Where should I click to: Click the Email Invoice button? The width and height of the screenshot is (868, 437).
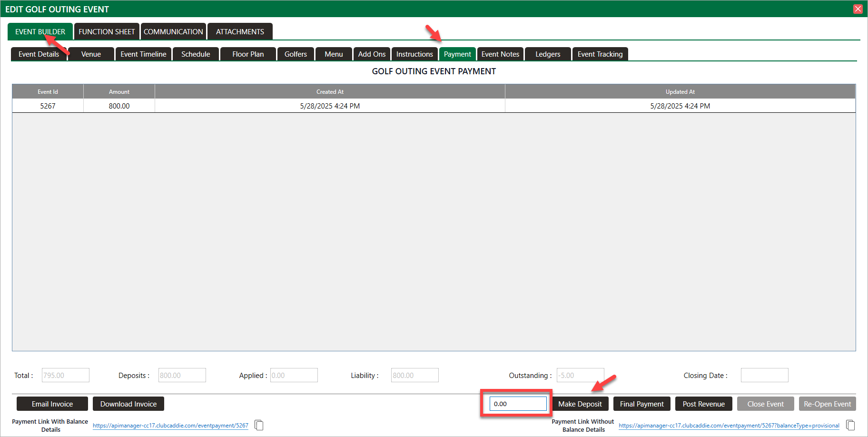coord(52,404)
